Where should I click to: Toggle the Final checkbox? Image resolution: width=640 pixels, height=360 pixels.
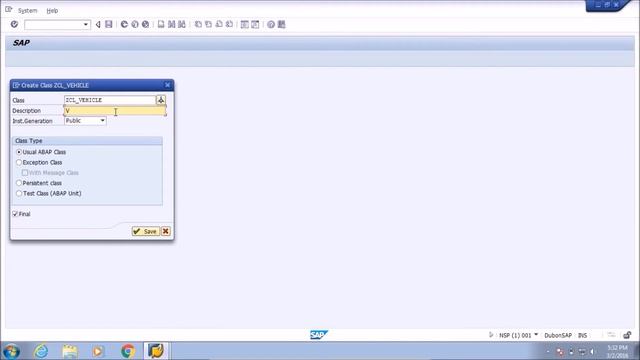point(15,214)
